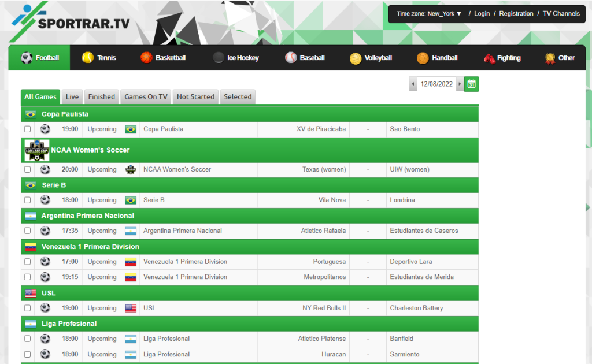Go to the previous date arrow
592x364 pixels.
point(413,84)
